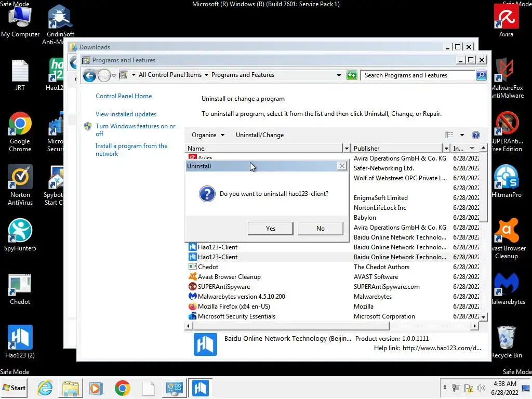Open Malwarebytes desktop shortcut
The height and width of the screenshot is (399, 532).
click(507, 288)
